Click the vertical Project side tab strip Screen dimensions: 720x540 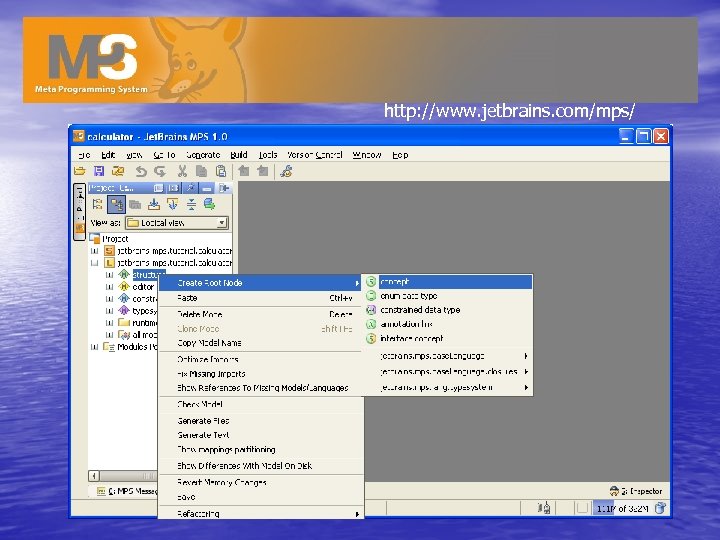(x=79, y=211)
